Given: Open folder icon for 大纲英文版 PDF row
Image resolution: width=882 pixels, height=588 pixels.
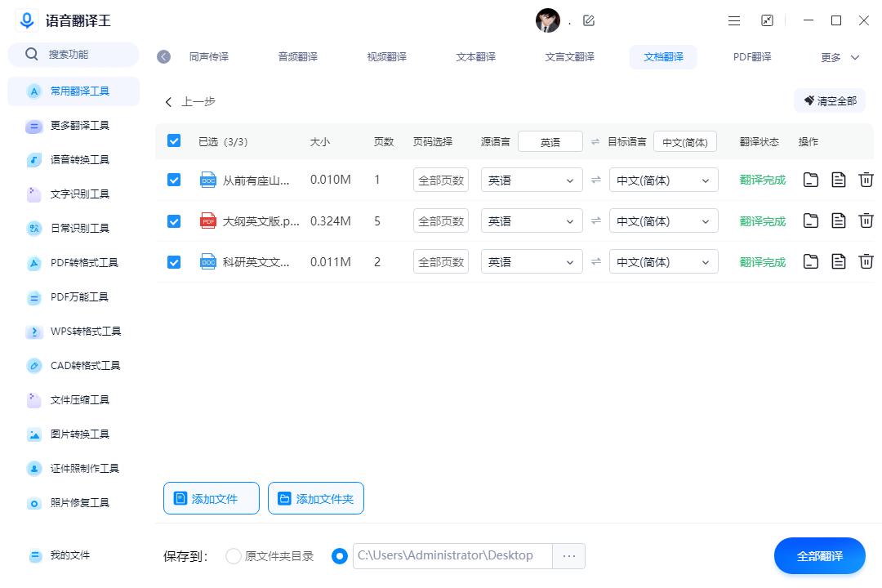Looking at the screenshot, I should [x=810, y=220].
